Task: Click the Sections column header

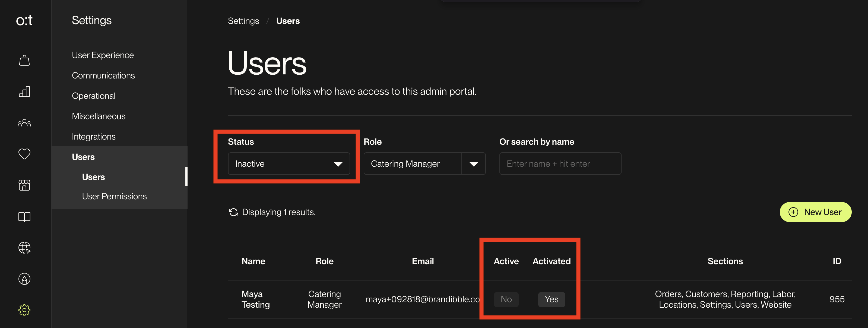Action: [725, 261]
